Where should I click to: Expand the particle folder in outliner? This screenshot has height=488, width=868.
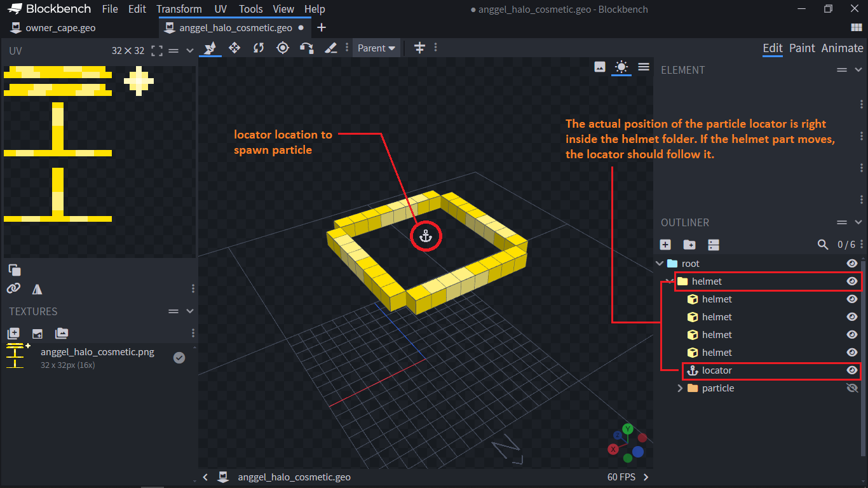[x=680, y=388]
